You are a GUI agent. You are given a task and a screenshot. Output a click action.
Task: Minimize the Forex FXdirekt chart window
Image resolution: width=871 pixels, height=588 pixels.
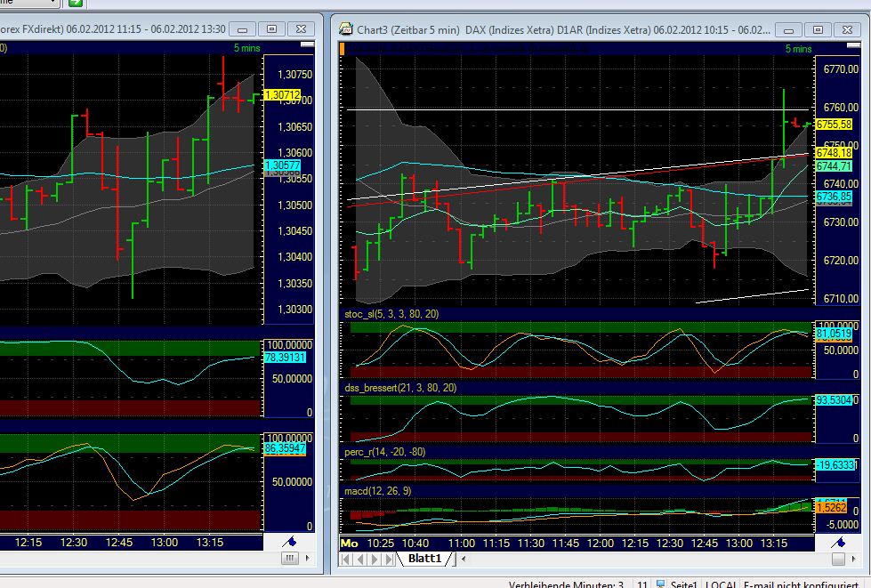243,28
